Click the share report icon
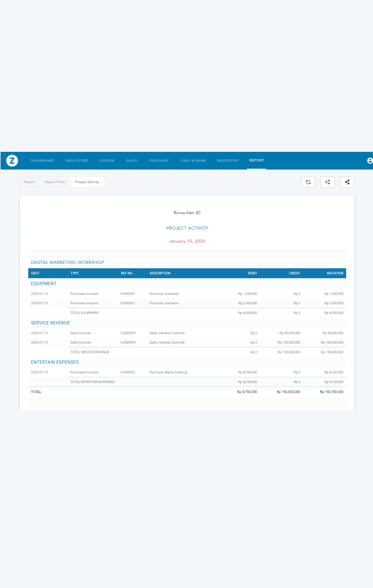 point(347,182)
